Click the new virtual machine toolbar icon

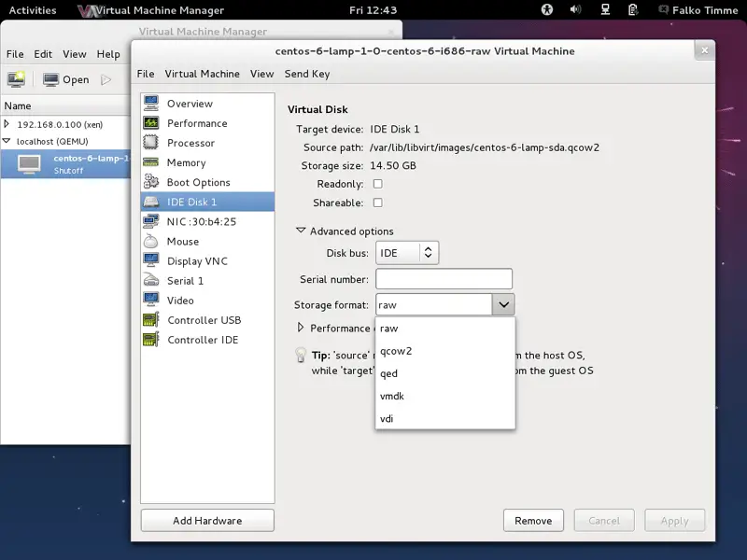tap(16, 79)
